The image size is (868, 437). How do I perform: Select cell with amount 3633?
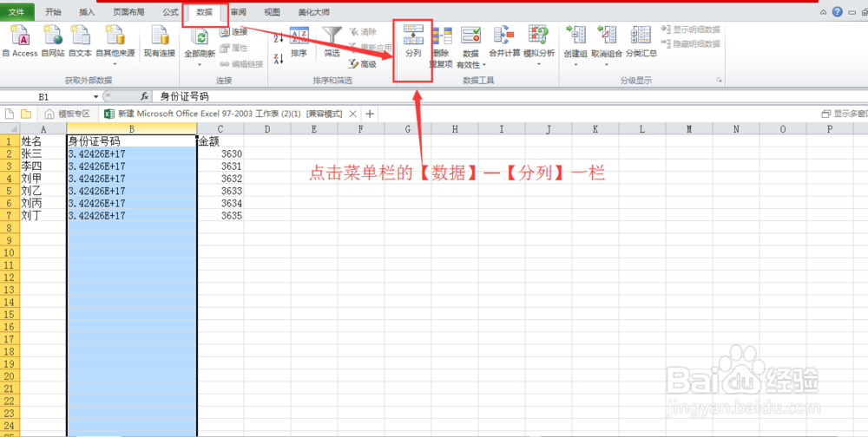pos(220,191)
